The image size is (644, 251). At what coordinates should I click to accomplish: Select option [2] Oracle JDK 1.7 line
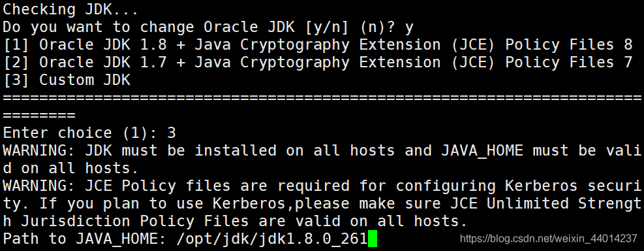pos(318,63)
